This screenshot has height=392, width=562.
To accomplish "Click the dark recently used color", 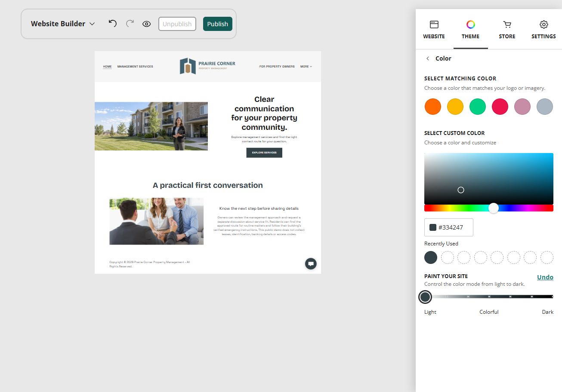I will (x=431, y=257).
